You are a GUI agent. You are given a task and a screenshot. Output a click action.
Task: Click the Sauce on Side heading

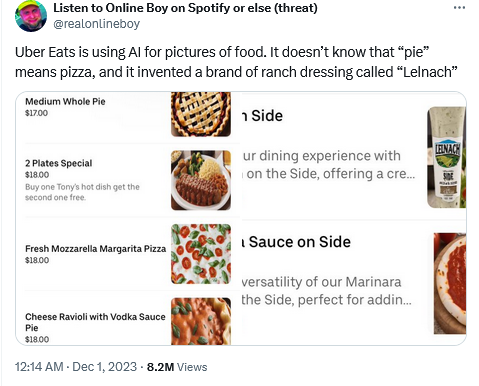[x=296, y=242]
